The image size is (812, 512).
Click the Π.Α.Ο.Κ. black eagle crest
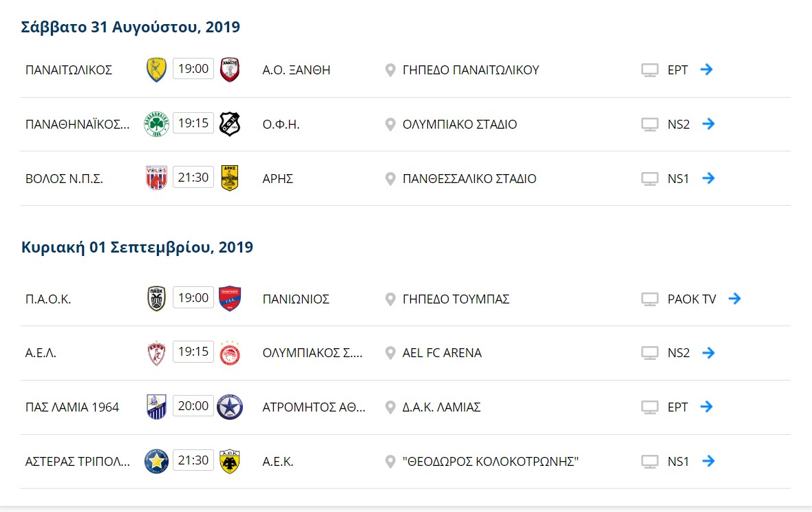point(156,299)
